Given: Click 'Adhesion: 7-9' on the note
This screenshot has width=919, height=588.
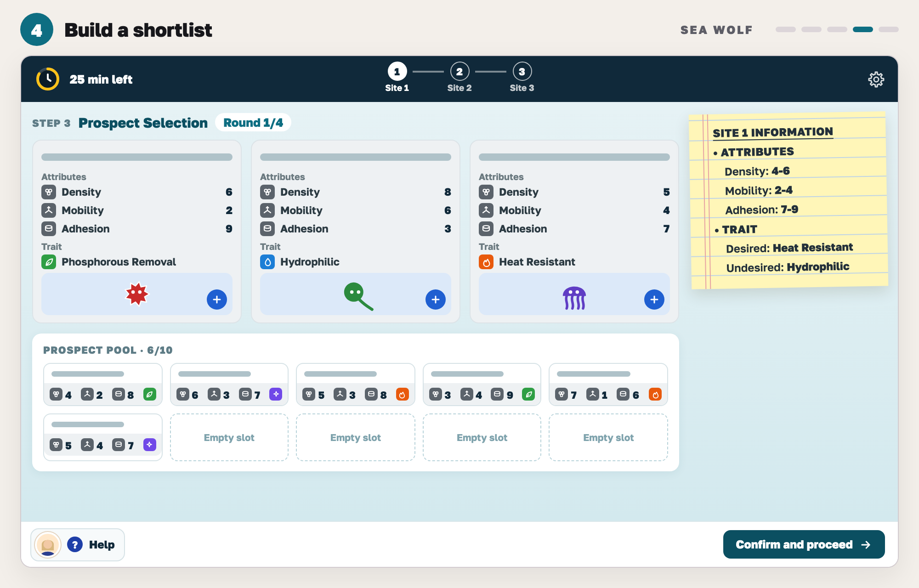Looking at the screenshot, I should 761,210.
